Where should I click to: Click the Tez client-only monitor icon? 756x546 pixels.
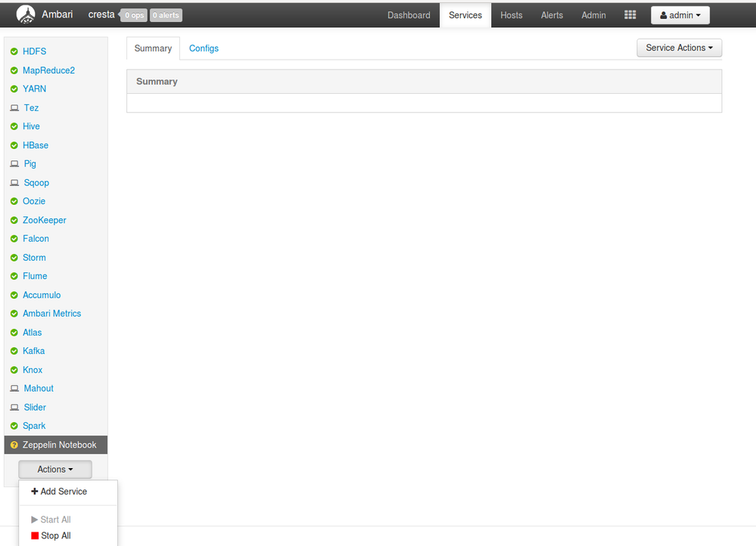pyautogui.click(x=14, y=107)
